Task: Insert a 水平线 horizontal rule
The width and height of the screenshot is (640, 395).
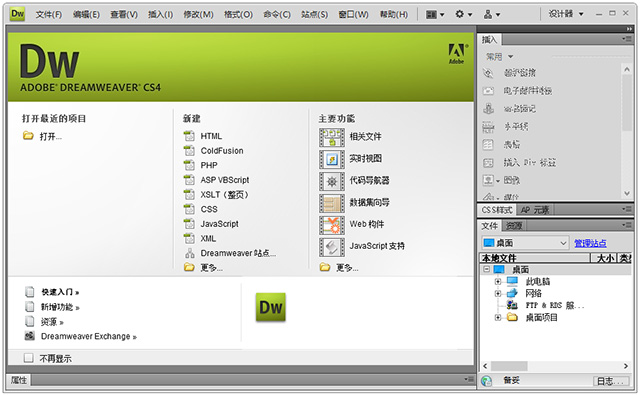Action: point(516,126)
